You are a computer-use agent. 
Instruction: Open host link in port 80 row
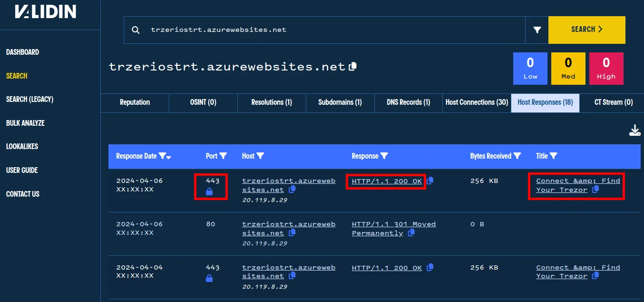coord(288,229)
